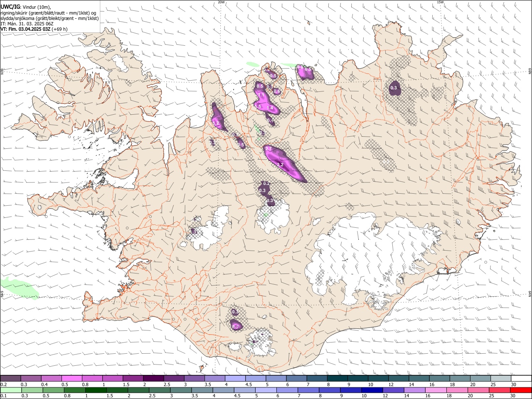The width and height of the screenshot is (532, 399).
Task: Select the 1.2 precipitation value label
Action: (x=216, y=123)
